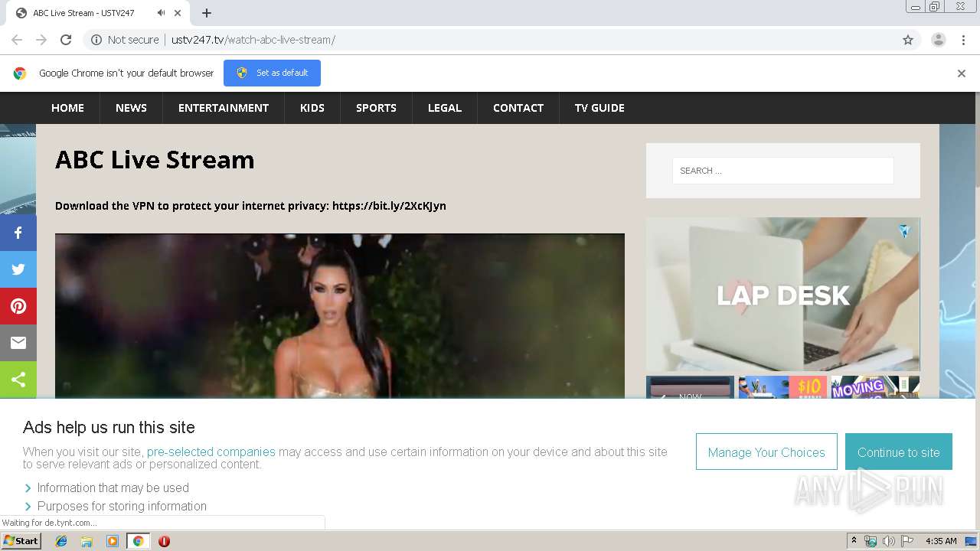Open the file explorer taskbar icon
This screenshot has width=980, height=551.
[87, 541]
